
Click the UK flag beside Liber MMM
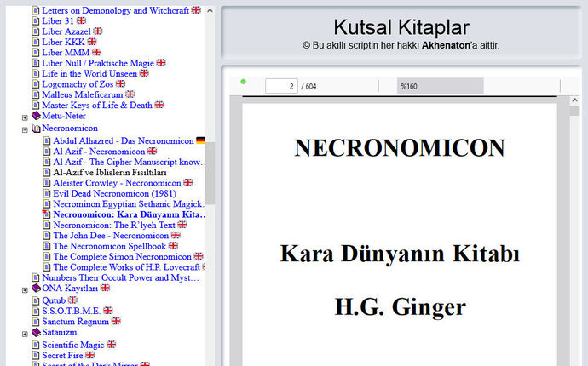coord(97,52)
